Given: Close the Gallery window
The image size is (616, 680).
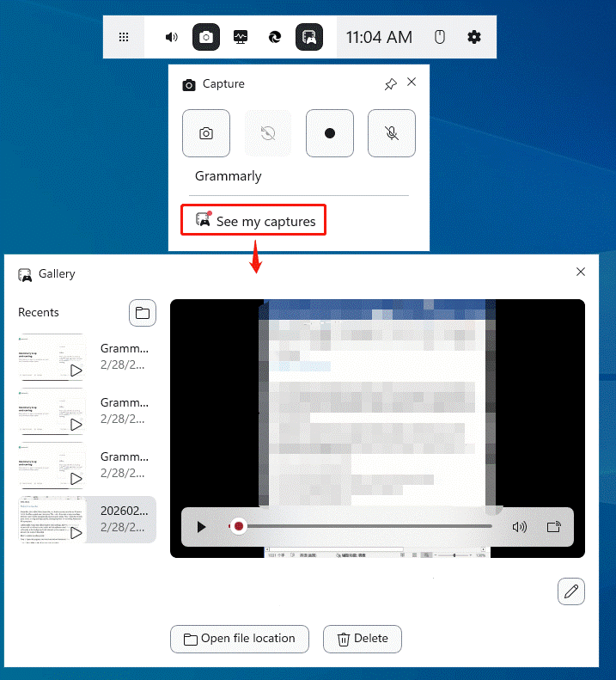Looking at the screenshot, I should point(581,272).
